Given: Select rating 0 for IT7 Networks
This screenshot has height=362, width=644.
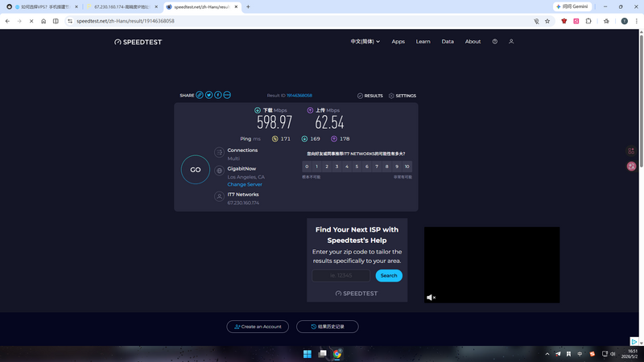Looking at the screenshot, I should tap(307, 167).
